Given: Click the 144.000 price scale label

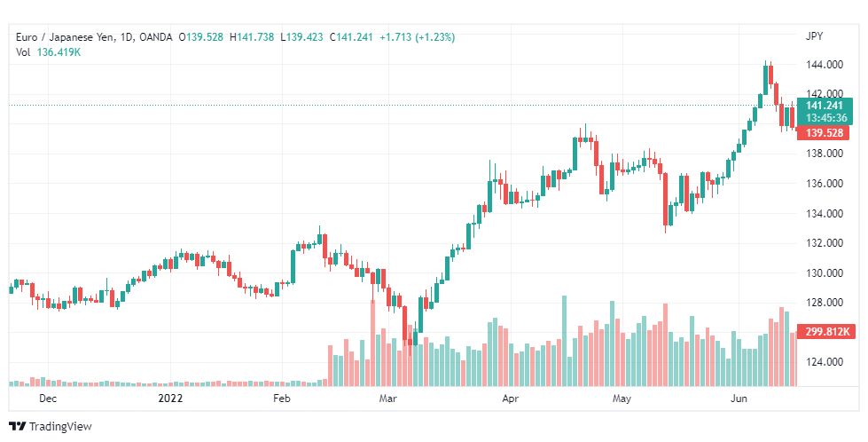Looking at the screenshot, I should (825, 65).
